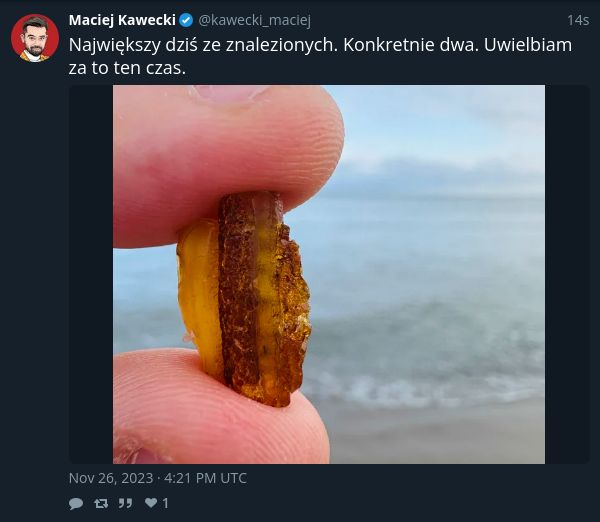Image resolution: width=600 pixels, height=522 pixels.
Task: Click the reply speech bubble icon
Action: click(76, 503)
